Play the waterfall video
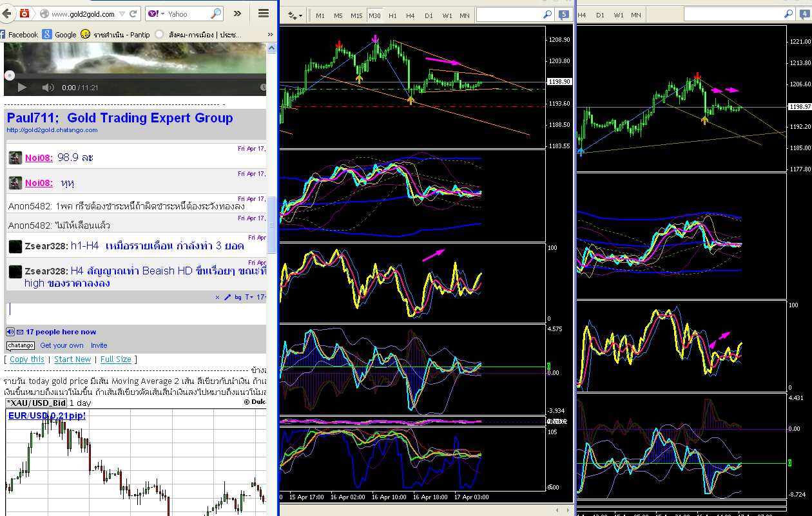 22,88
